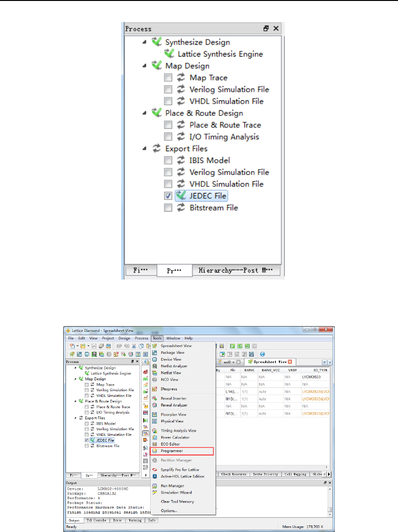The width and height of the screenshot is (398, 532).
Task: Click Netlist Analyzer icon in second toolbar row
Action: click(94, 354)
